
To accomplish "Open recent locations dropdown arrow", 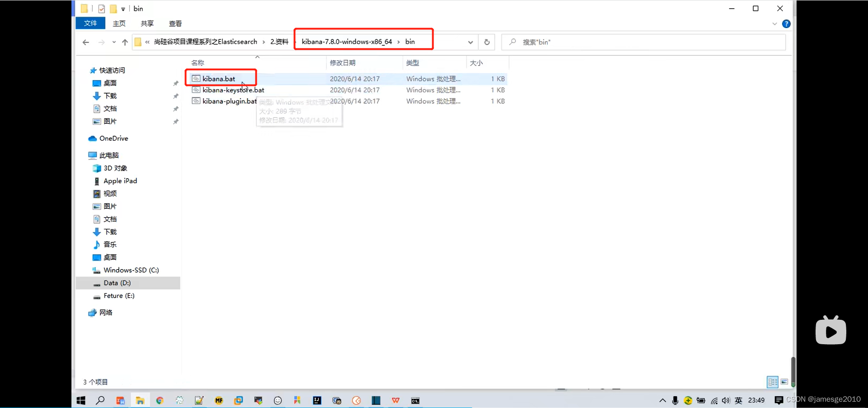I will coord(114,42).
